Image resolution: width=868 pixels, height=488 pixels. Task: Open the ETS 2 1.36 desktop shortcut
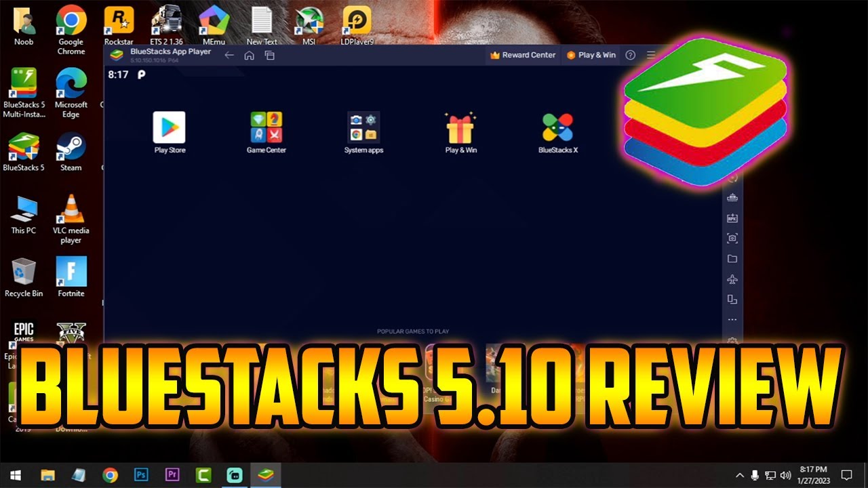click(x=166, y=26)
